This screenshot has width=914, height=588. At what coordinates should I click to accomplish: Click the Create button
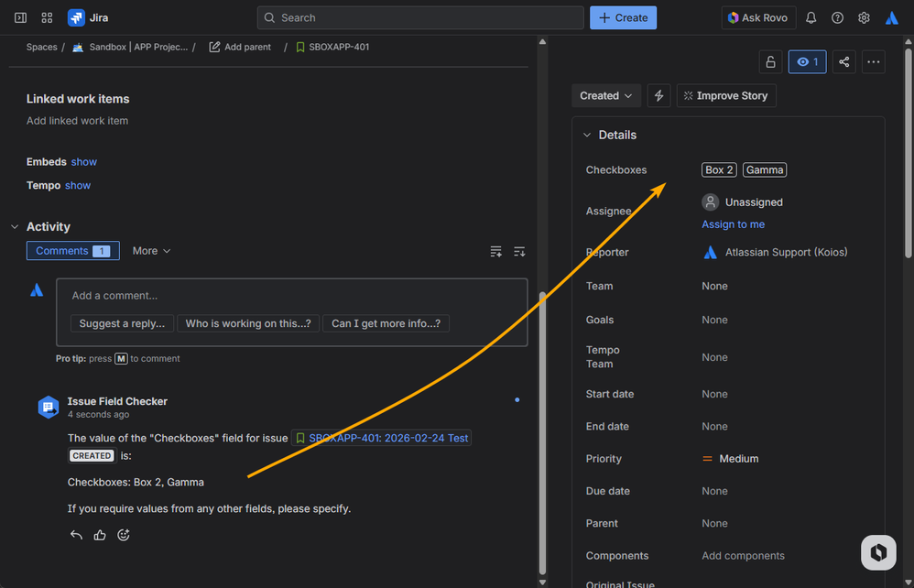click(x=623, y=18)
